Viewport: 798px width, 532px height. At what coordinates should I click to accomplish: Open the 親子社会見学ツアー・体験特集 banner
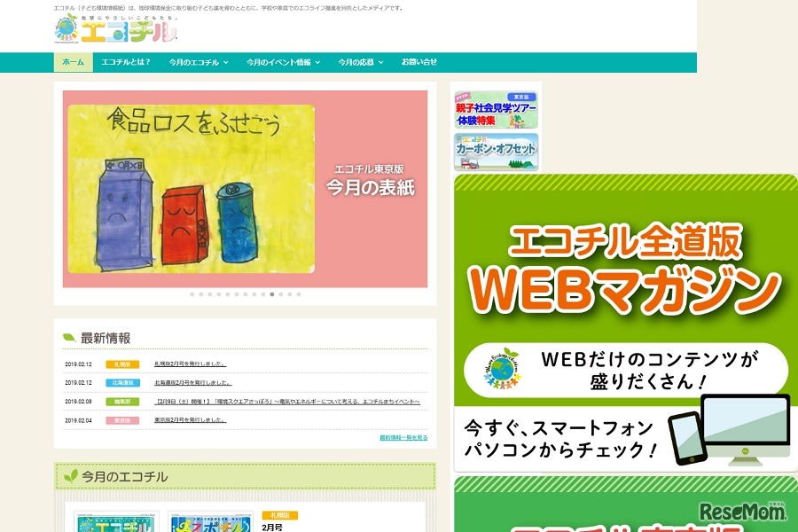coord(496,108)
